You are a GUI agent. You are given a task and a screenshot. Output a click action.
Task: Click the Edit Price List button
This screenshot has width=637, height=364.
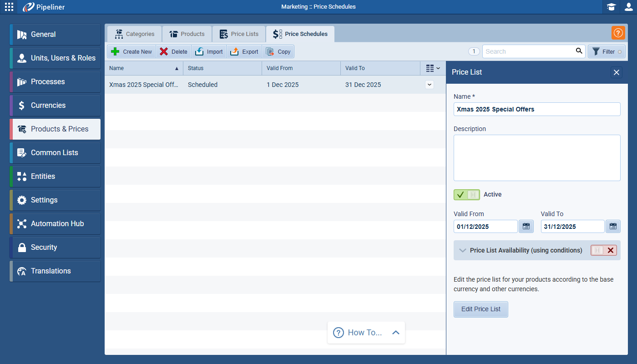pyautogui.click(x=480, y=309)
